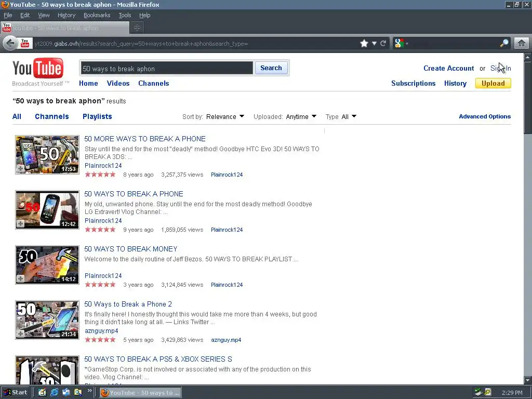Open YouTube History link near Upload
This screenshot has width=532, height=399.
455,84
